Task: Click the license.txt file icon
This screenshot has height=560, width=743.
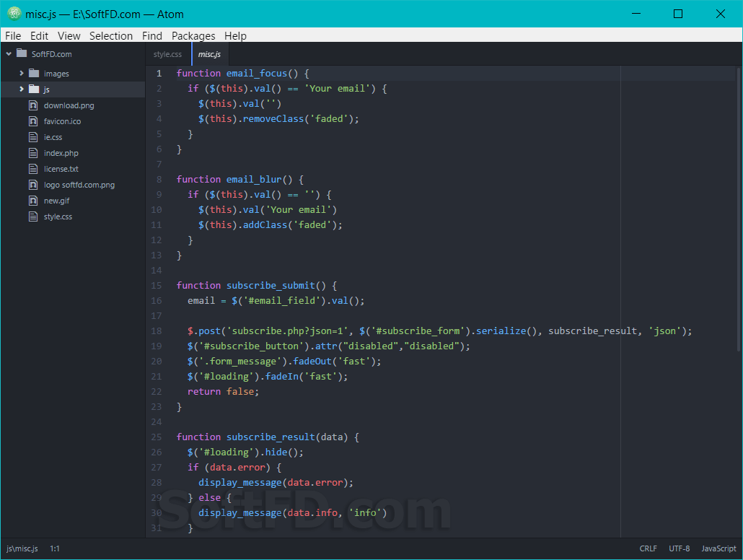Action: pyautogui.click(x=33, y=169)
